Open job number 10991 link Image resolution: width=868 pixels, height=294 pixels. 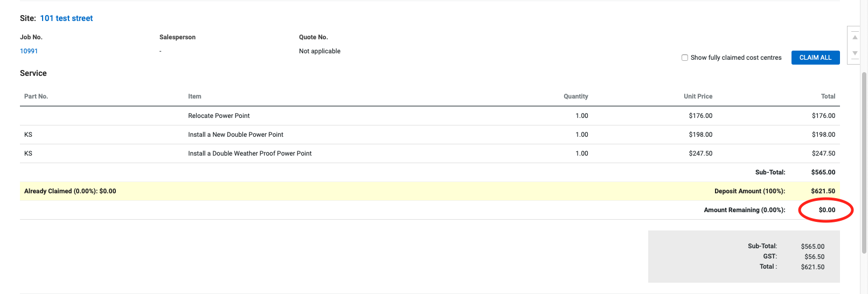point(29,51)
